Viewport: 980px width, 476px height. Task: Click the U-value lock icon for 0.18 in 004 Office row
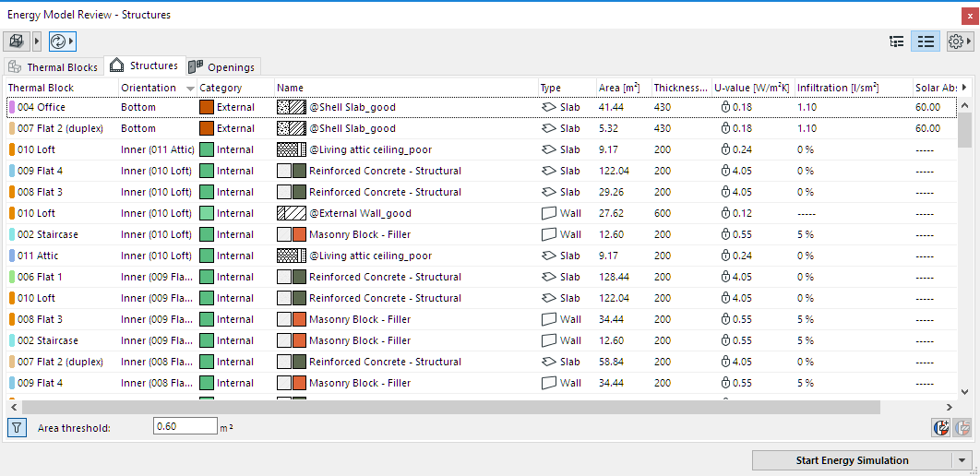(x=725, y=107)
